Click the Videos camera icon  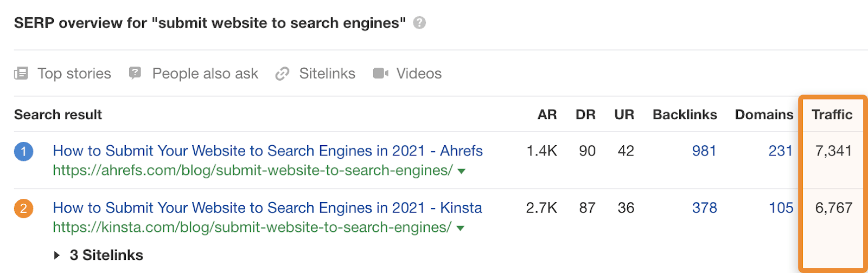pos(381,73)
